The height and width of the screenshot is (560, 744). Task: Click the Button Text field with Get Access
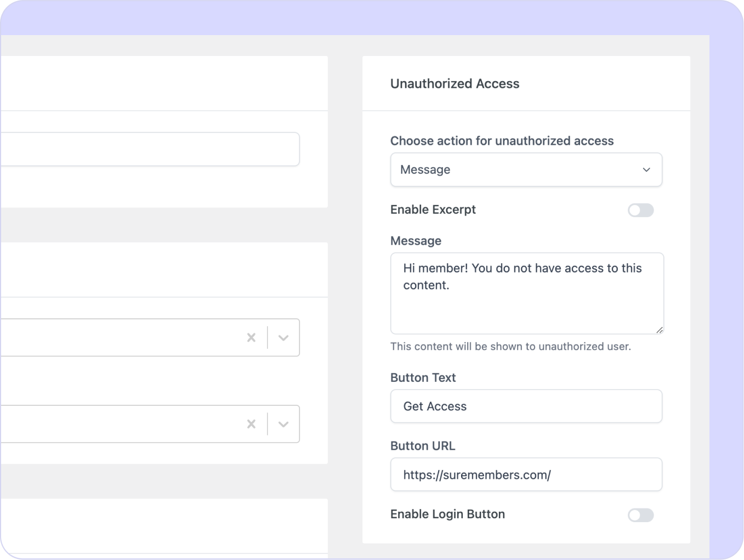click(x=525, y=406)
